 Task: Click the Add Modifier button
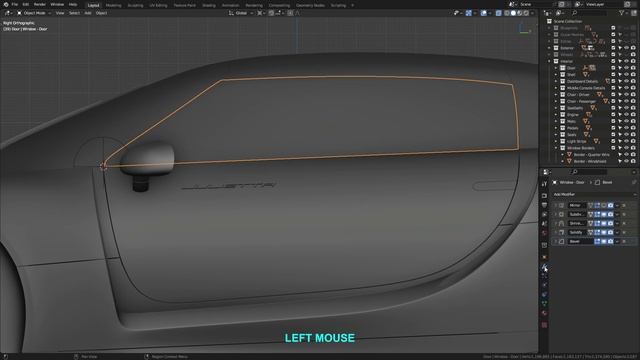[x=594, y=194]
